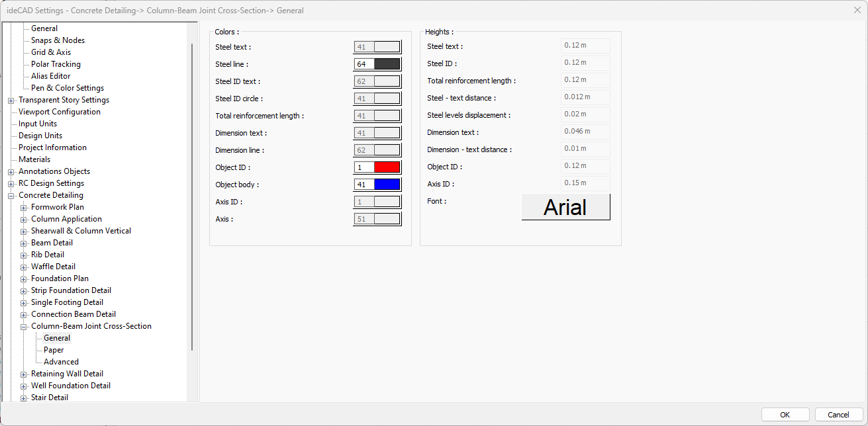Screen dimensions: 868x426
Task: Open the red Object ID color swatch
Action: (387, 167)
